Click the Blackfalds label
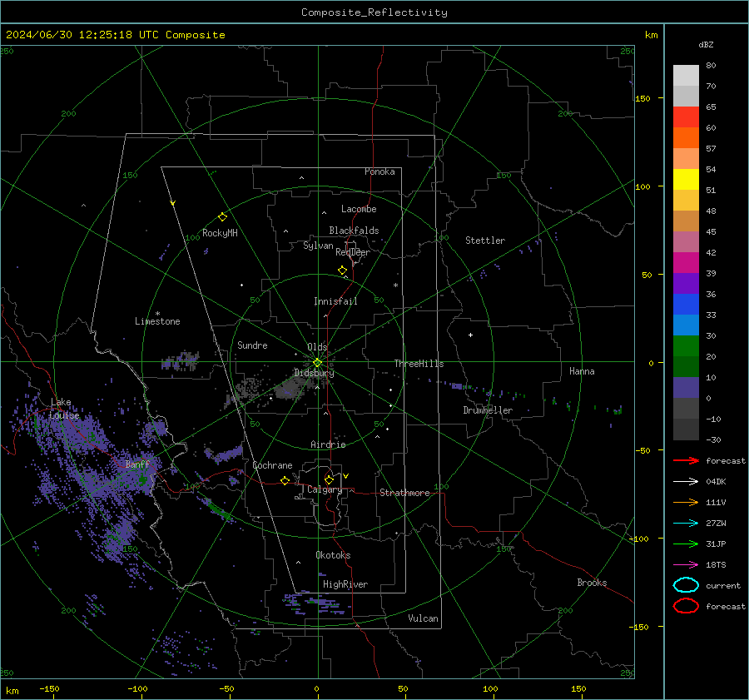Image resolution: width=749 pixels, height=700 pixels. [354, 231]
